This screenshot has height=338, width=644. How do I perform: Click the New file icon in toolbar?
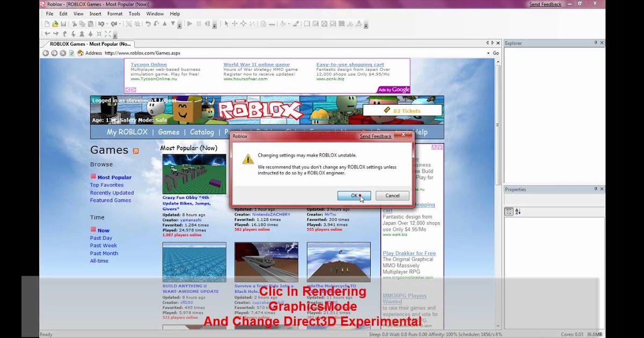coord(47,24)
